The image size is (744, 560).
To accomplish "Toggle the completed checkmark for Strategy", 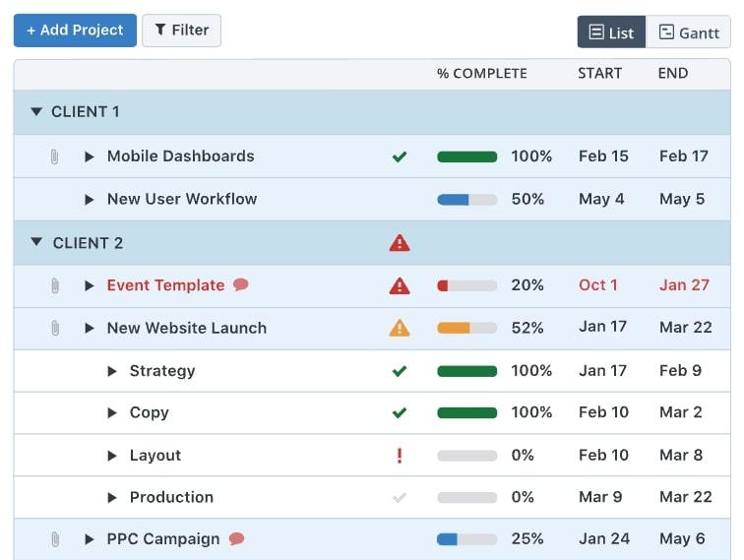I will point(399,371).
